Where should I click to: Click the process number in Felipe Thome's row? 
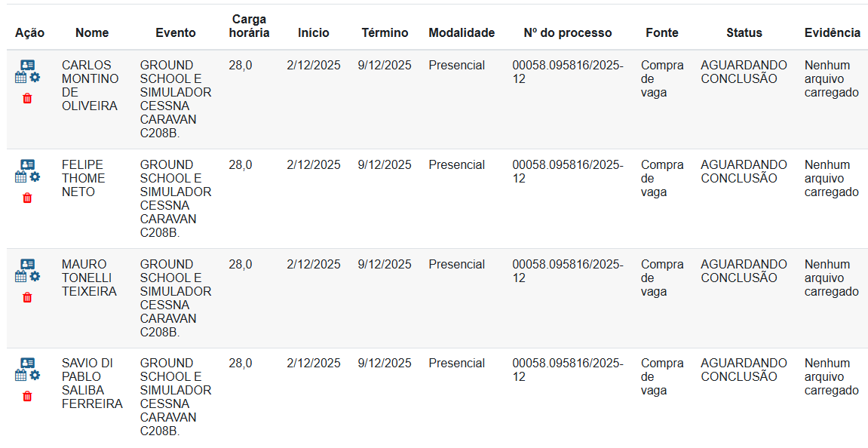(567, 171)
